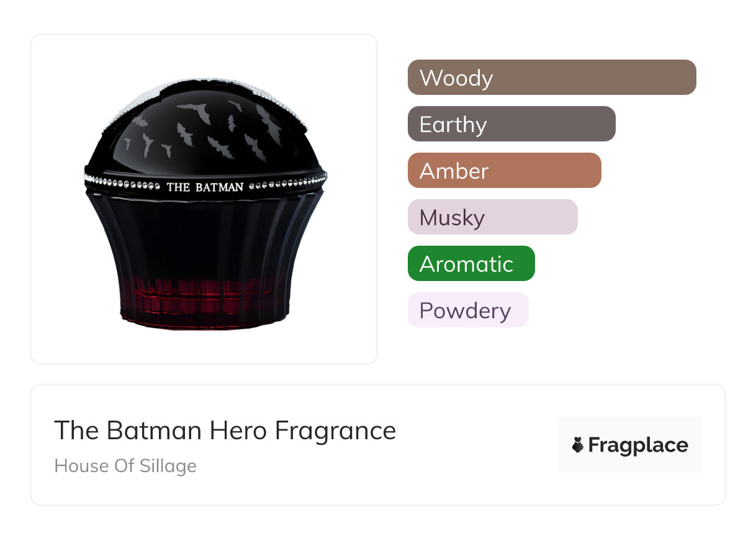This screenshot has width=756, height=536.
Task: Click the Fragplace perfume bottle logo icon
Action: 578,445
